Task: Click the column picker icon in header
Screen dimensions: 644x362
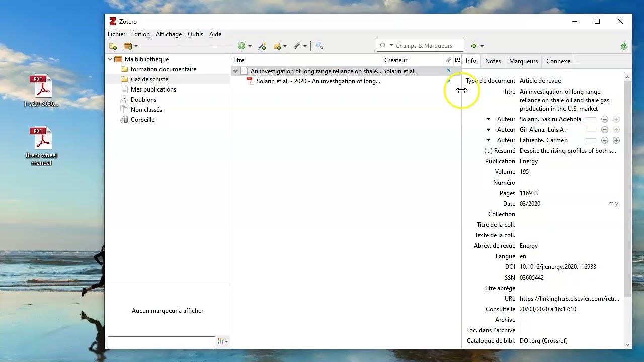Action: coord(457,60)
